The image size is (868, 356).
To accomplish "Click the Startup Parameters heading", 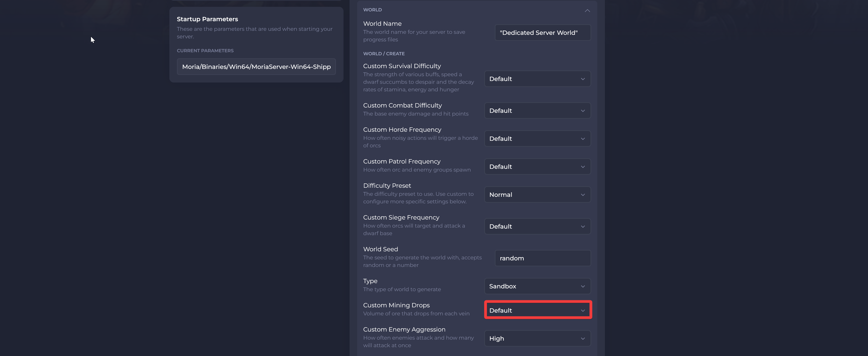I will 207,19.
